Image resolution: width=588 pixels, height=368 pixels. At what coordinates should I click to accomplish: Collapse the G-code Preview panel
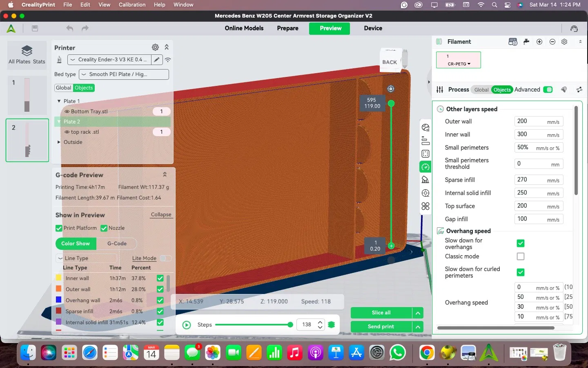165,175
